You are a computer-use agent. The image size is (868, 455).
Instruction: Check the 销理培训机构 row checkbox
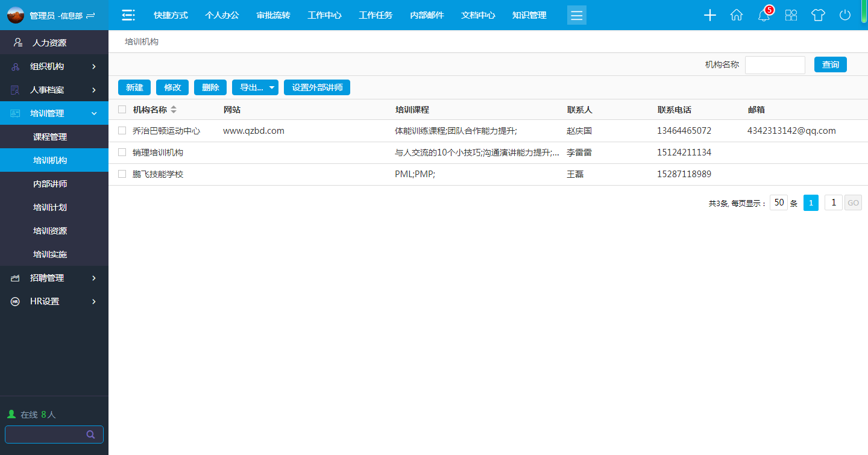click(x=122, y=152)
